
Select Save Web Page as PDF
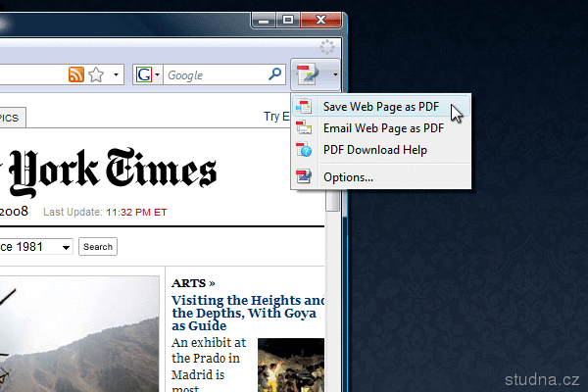(x=380, y=107)
